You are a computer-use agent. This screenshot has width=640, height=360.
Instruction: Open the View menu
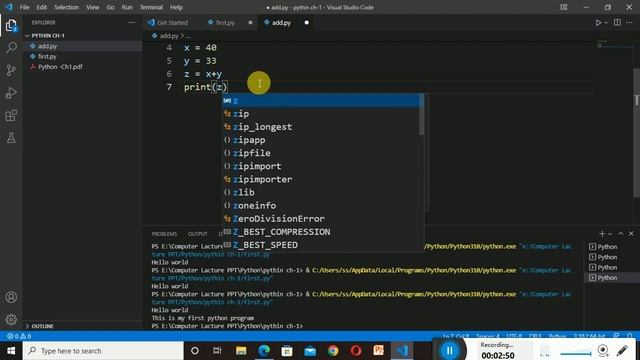[x=93, y=7]
